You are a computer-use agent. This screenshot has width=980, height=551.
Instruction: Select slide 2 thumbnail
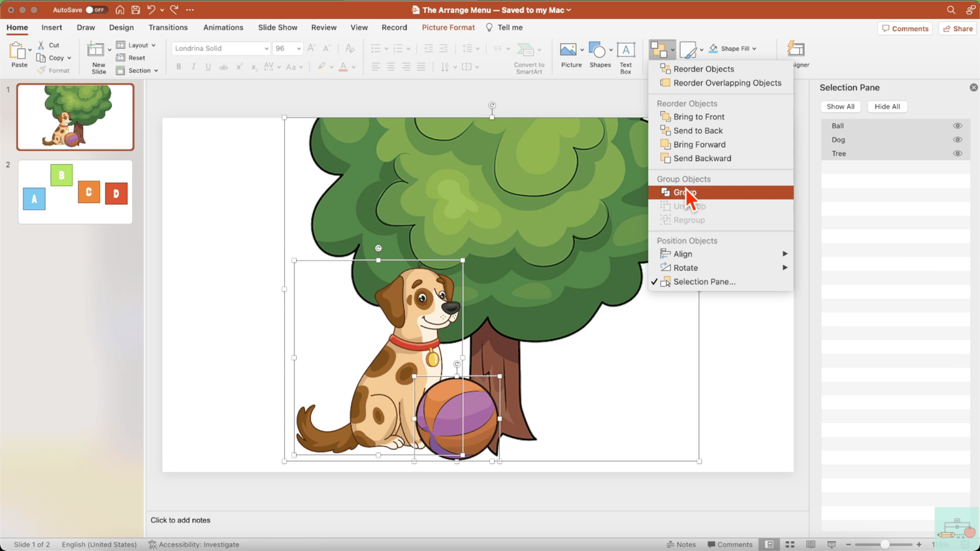click(75, 192)
